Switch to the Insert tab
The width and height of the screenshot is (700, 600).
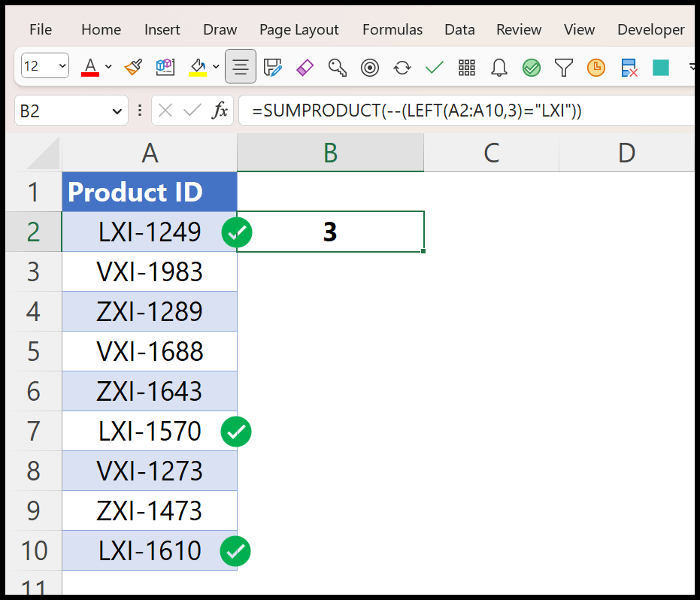(x=162, y=29)
